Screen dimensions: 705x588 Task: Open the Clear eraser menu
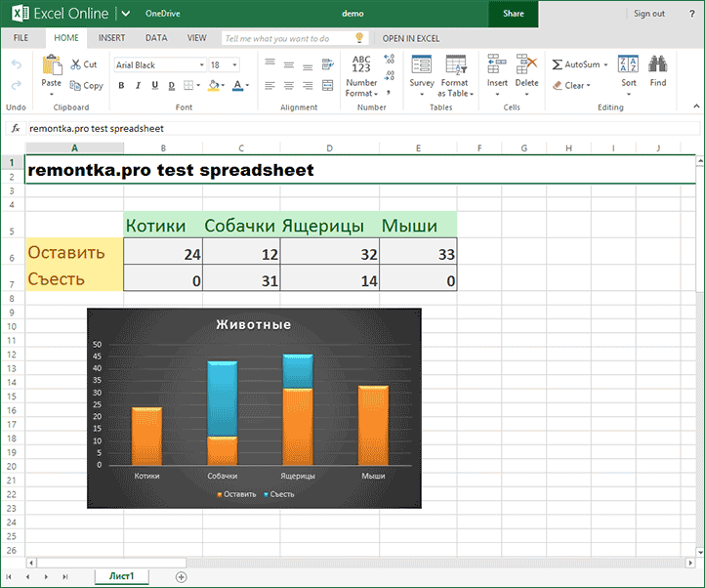pos(571,85)
